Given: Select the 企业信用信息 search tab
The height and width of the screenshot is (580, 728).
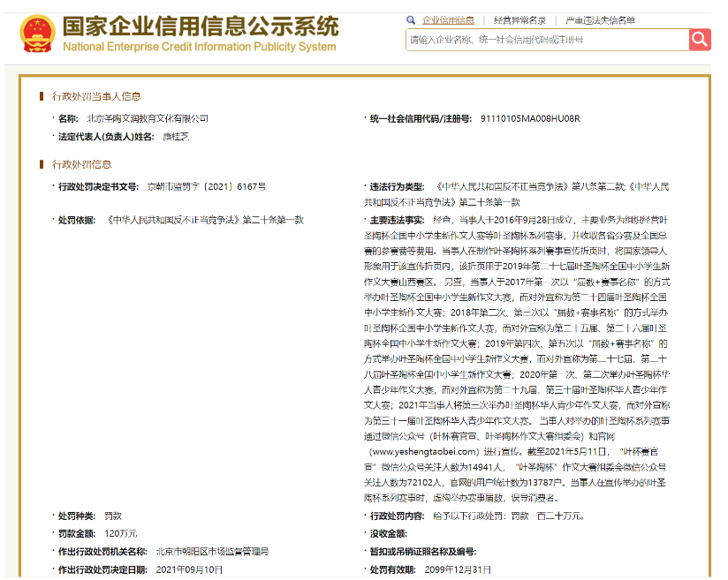Looking at the screenshot, I should point(448,20).
